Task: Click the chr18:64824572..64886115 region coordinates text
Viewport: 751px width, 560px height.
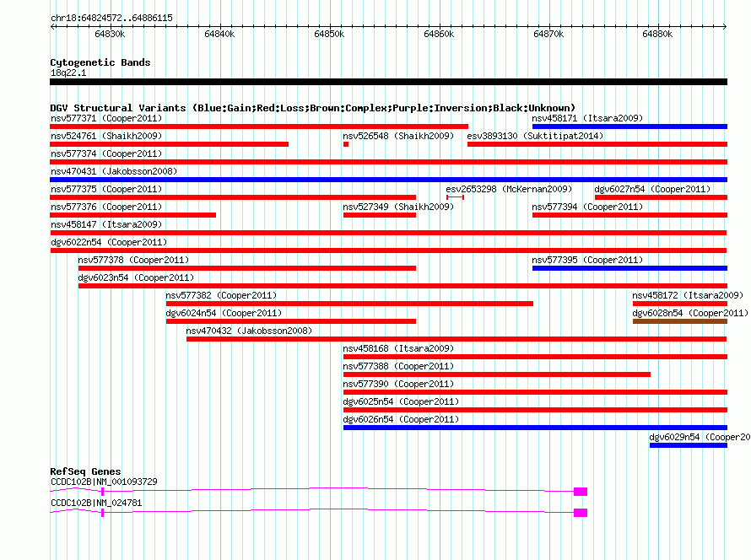Action: [x=111, y=18]
